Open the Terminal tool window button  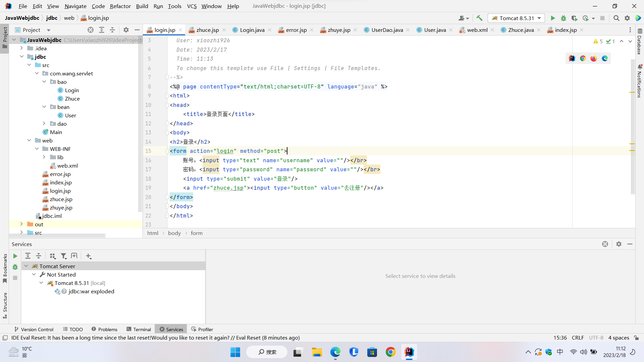(139, 329)
